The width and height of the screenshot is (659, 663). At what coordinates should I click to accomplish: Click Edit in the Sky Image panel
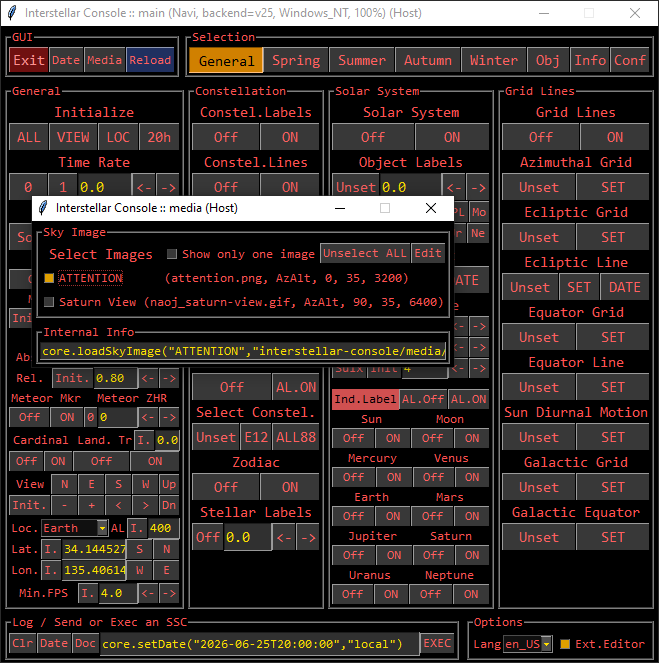coord(428,253)
